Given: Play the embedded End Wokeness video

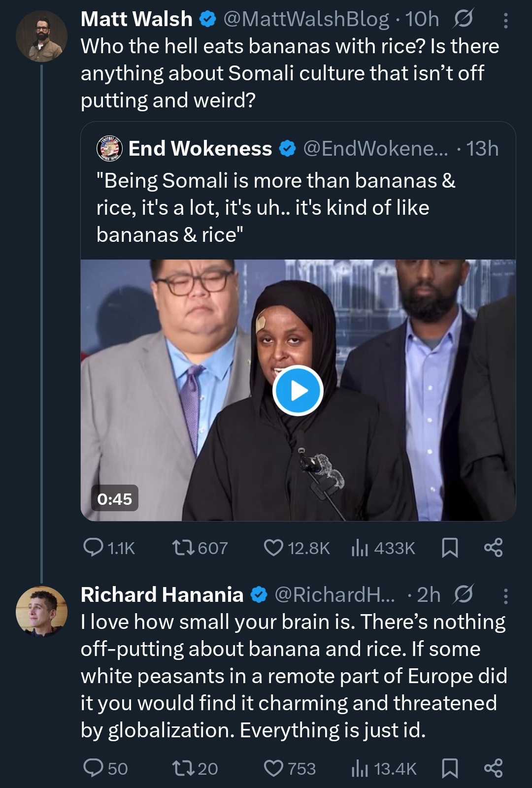Looking at the screenshot, I should pos(298,391).
